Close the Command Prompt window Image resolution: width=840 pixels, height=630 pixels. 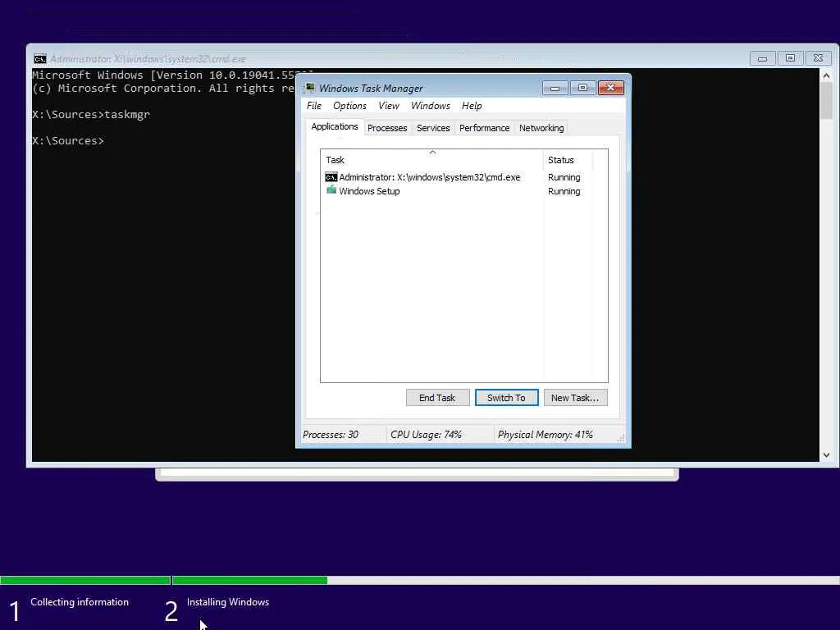(x=818, y=58)
